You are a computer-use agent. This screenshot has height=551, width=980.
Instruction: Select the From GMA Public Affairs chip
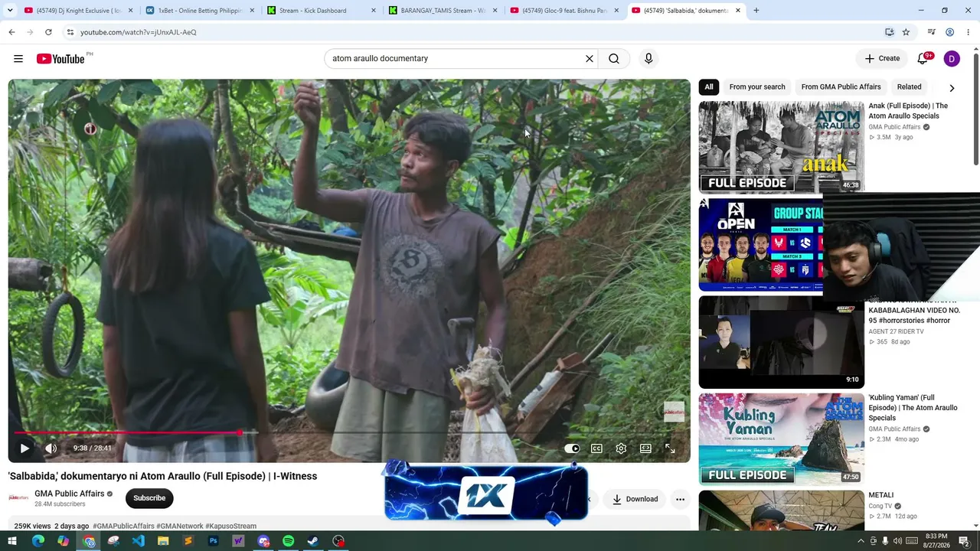(x=841, y=87)
